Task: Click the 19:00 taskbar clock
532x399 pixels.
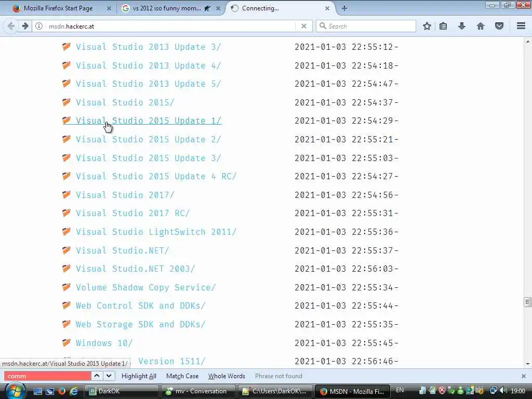Action: click(518, 391)
